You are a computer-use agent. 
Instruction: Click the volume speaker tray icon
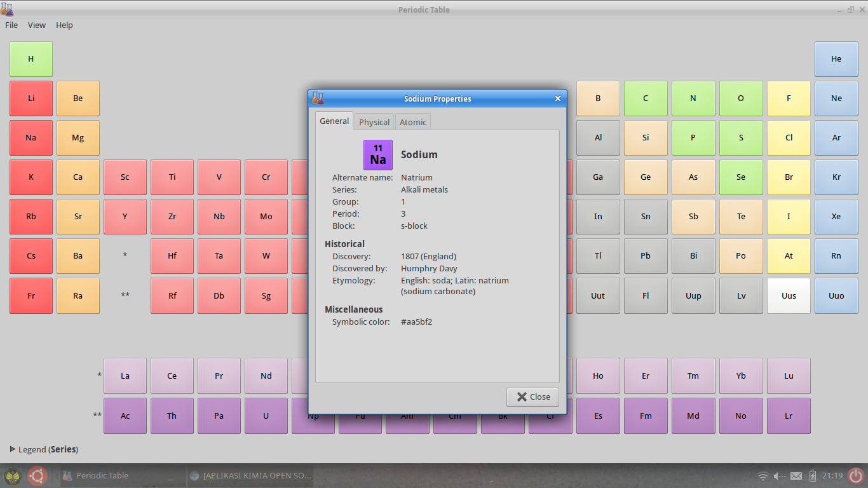point(779,476)
